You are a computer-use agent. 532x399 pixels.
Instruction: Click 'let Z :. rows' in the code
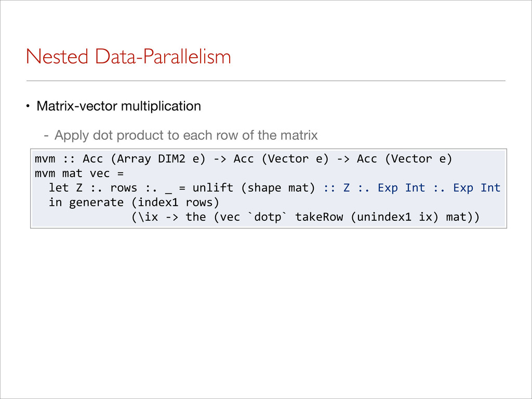92,188
